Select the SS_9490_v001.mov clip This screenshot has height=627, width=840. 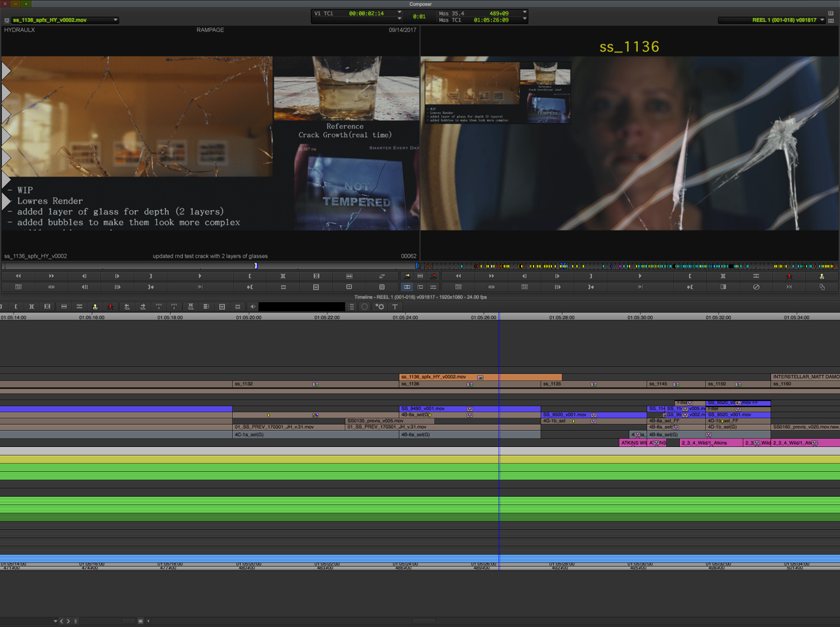(470, 409)
